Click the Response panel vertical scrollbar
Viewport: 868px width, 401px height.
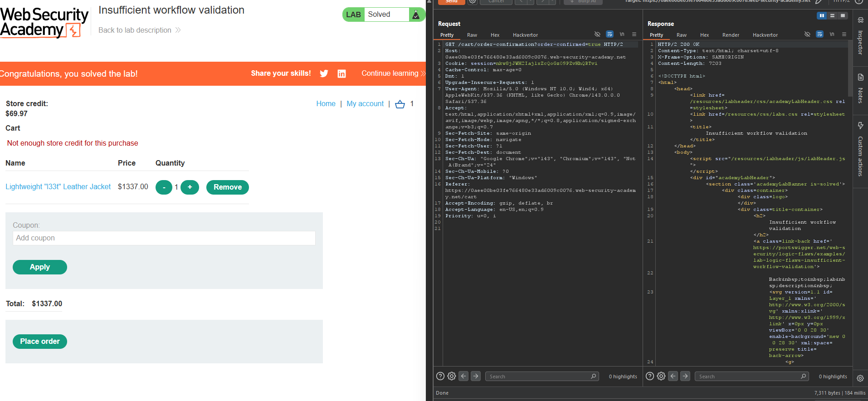tap(850, 68)
